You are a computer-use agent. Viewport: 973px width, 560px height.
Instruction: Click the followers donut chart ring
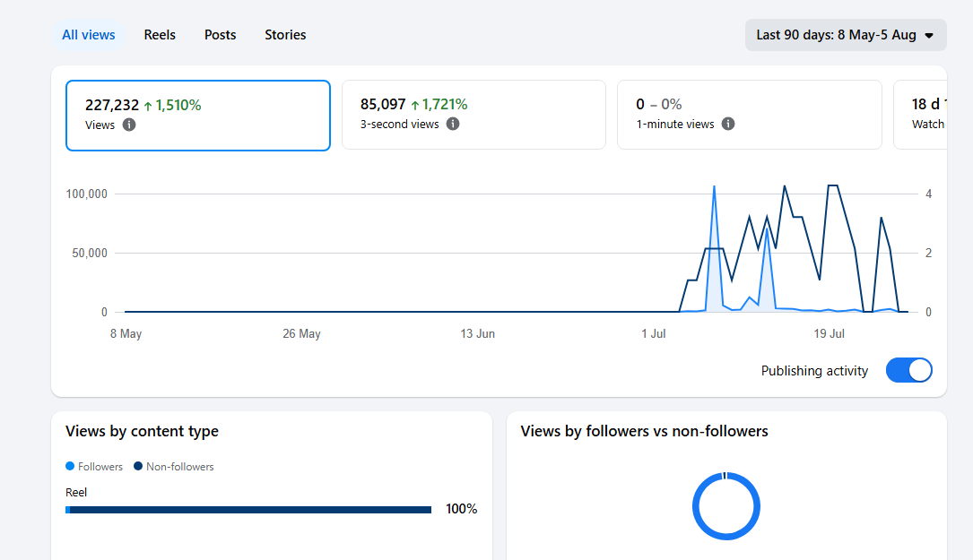pos(726,506)
